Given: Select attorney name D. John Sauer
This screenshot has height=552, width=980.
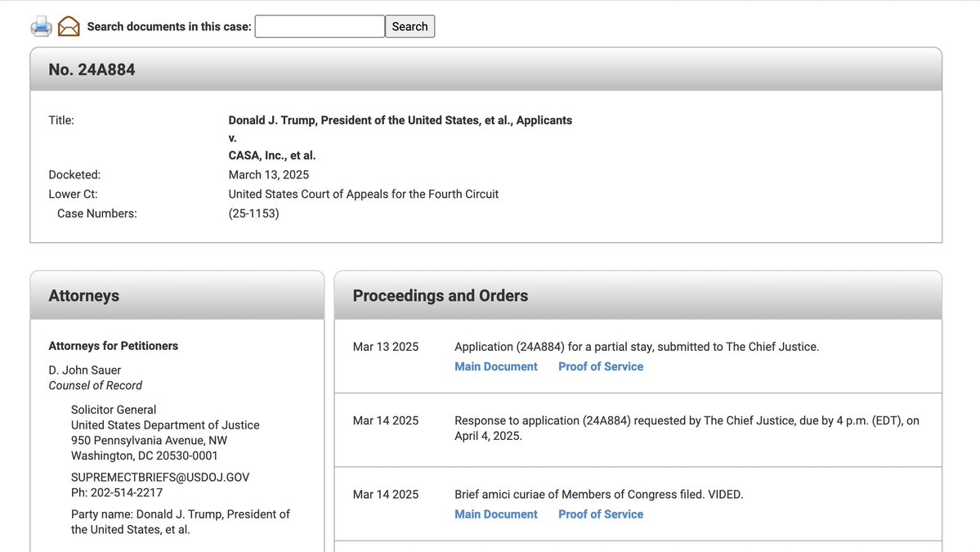Looking at the screenshot, I should tap(85, 370).
